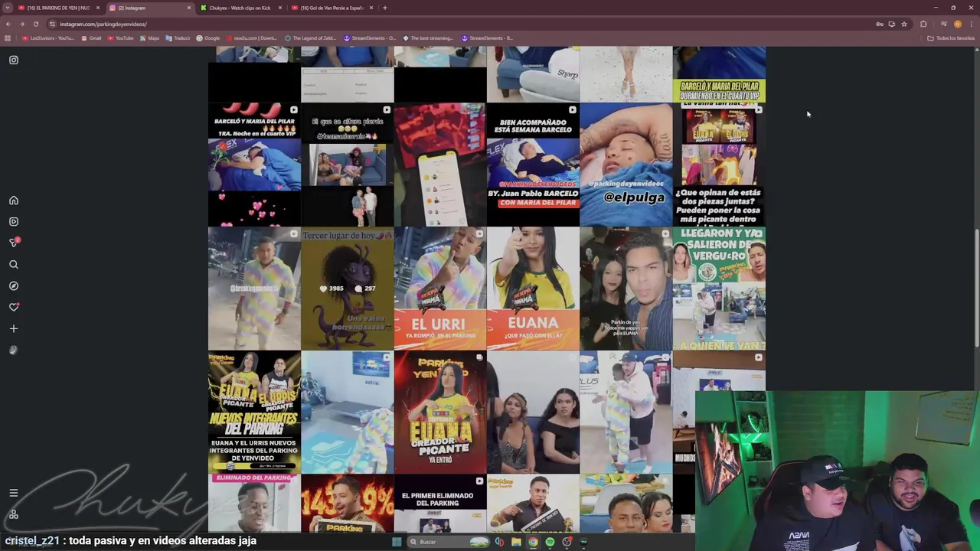Image resolution: width=980 pixels, height=551 pixels.
Task: Open Chrome three-dot menu
Action: pyautogui.click(x=972, y=24)
